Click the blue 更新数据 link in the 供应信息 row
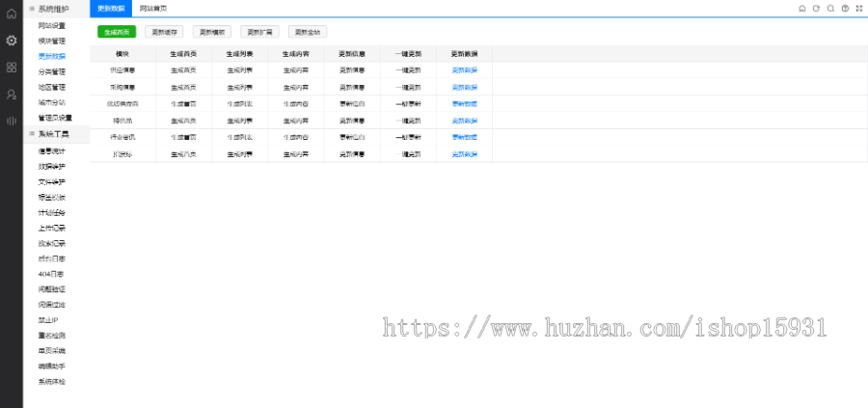This screenshot has height=408, width=868. pos(465,70)
